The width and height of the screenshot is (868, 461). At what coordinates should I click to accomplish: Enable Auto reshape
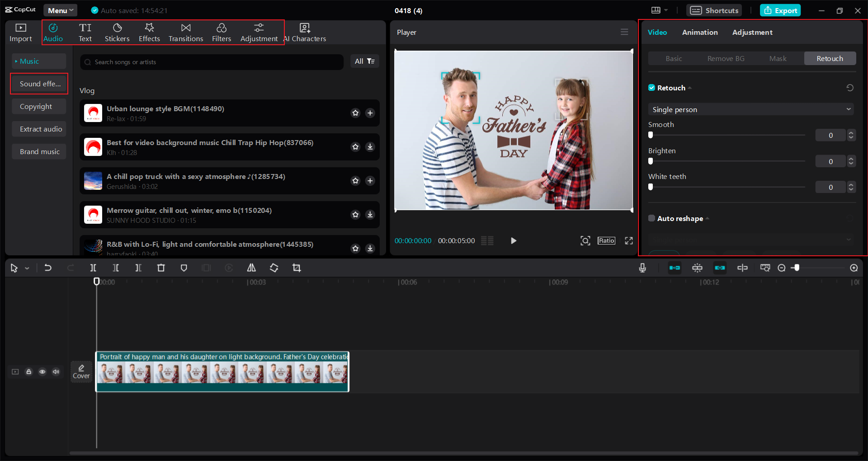652,218
